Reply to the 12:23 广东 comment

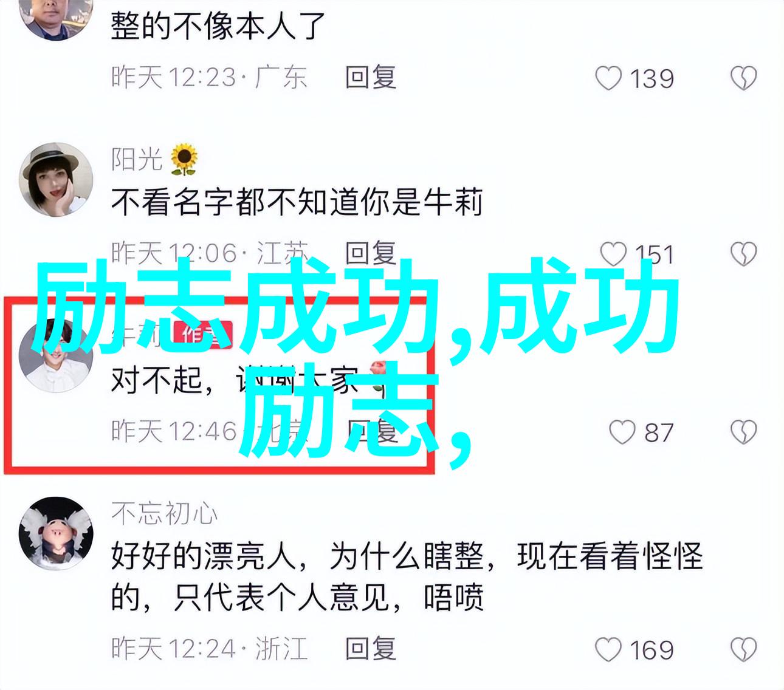click(371, 78)
